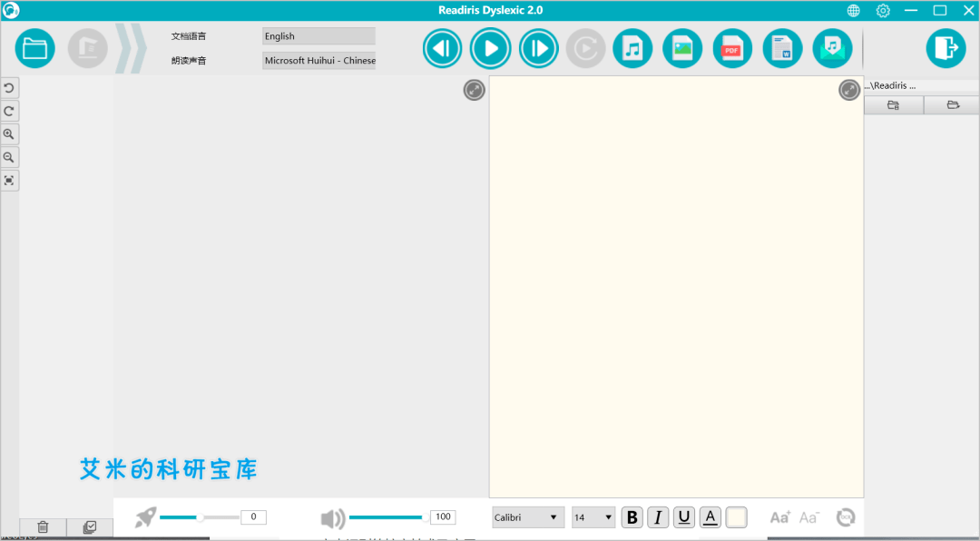This screenshot has width=980, height=541.
Task: Send audio by email envelope icon
Action: point(832,48)
